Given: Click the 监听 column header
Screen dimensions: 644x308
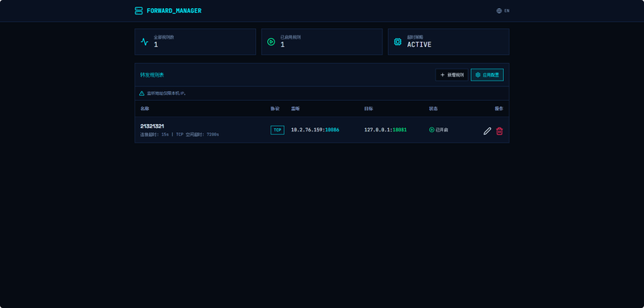Looking at the screenshot, I should coord(295,109).
